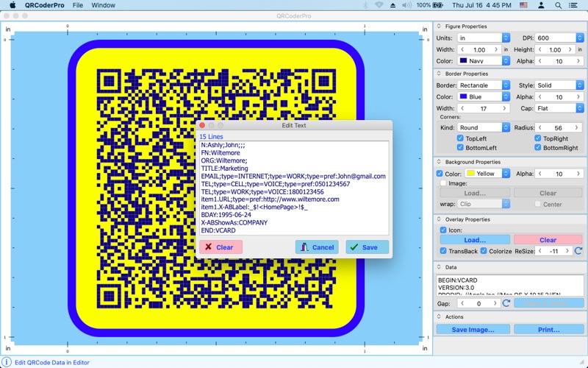This screenshot has width=588, height=368.
Task: Click the BDAY:1995-06-24 line in editor
Action: coord(226,215)
